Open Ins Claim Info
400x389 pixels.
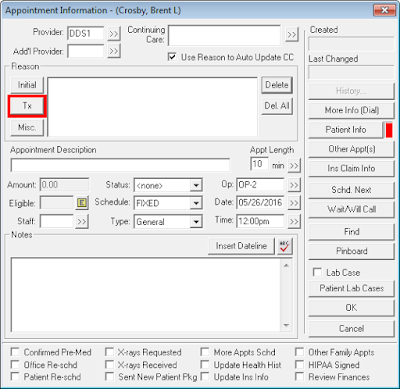pos(351,169)
